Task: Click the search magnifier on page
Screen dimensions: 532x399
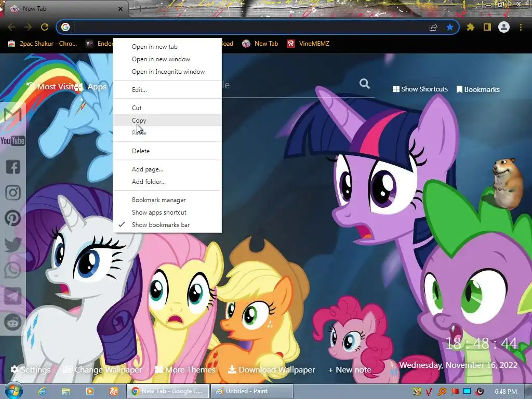Action: click(x=365, y=84)
